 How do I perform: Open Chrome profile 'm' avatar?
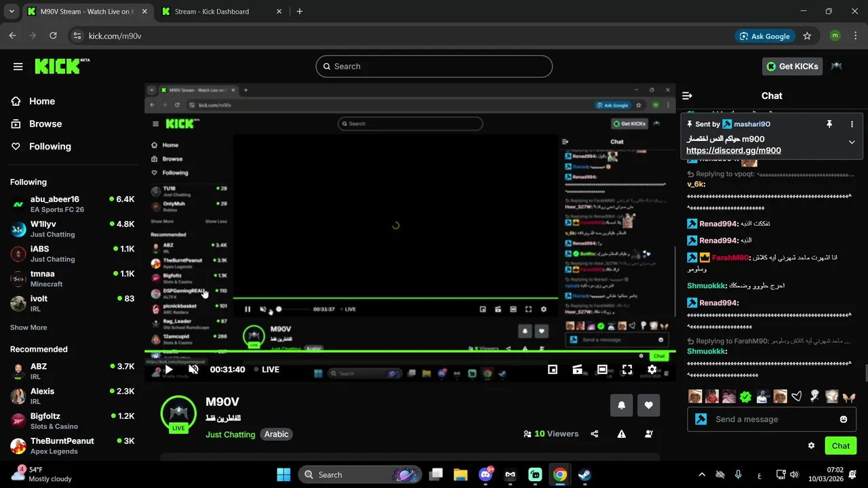[835, 36]
